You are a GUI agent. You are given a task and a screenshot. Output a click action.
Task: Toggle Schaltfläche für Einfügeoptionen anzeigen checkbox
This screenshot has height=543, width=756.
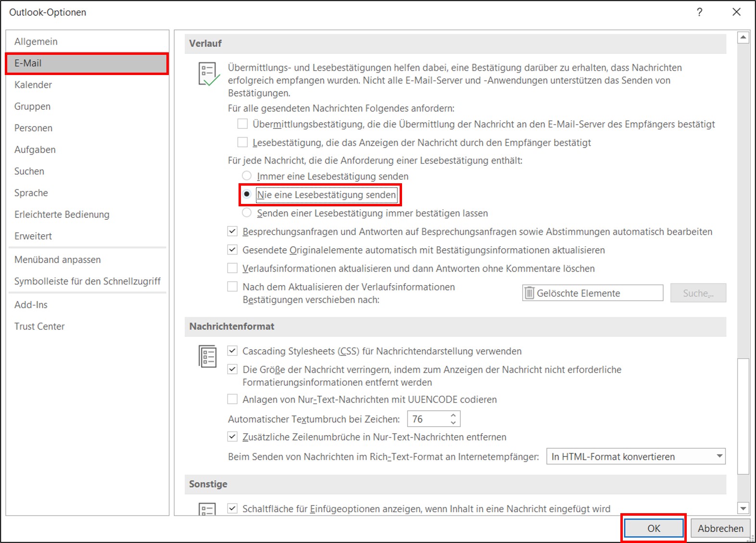click(232, 508)
